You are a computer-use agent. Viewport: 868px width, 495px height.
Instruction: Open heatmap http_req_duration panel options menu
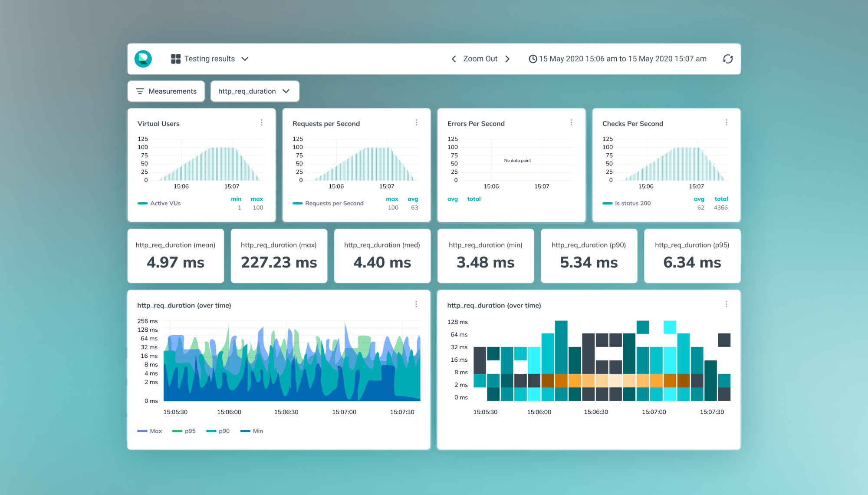726,304
